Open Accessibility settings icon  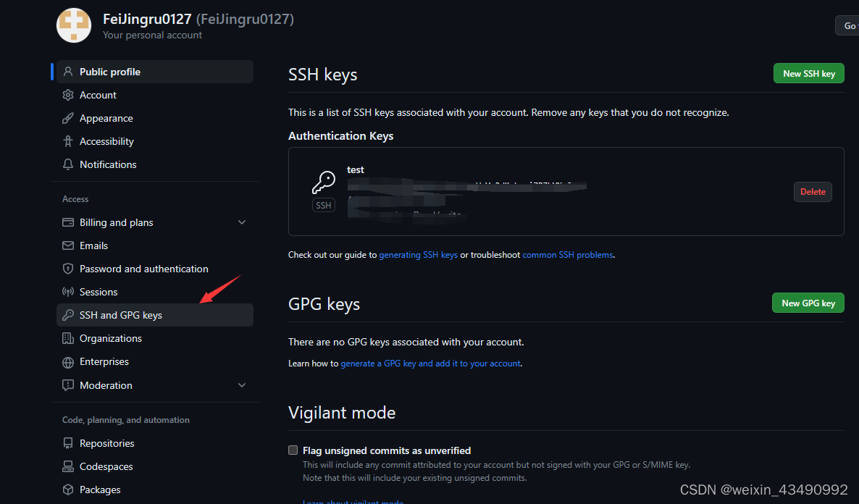(x=68, y=140)
